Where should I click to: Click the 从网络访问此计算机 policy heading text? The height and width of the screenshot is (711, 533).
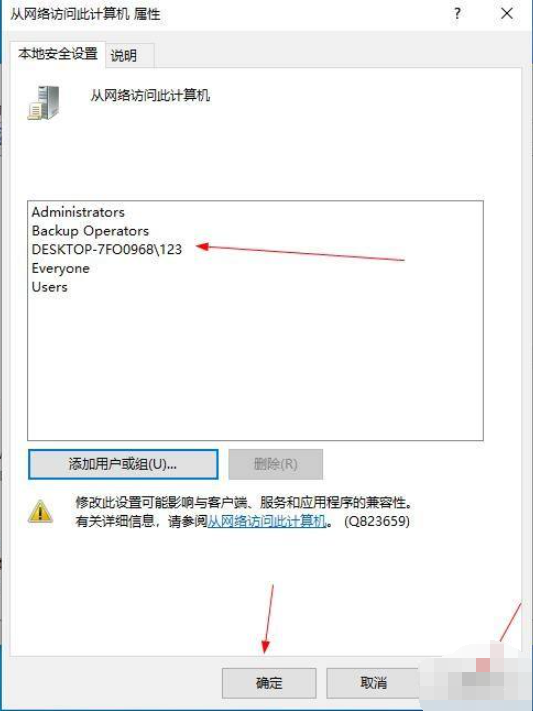click(x=150, y=96)
